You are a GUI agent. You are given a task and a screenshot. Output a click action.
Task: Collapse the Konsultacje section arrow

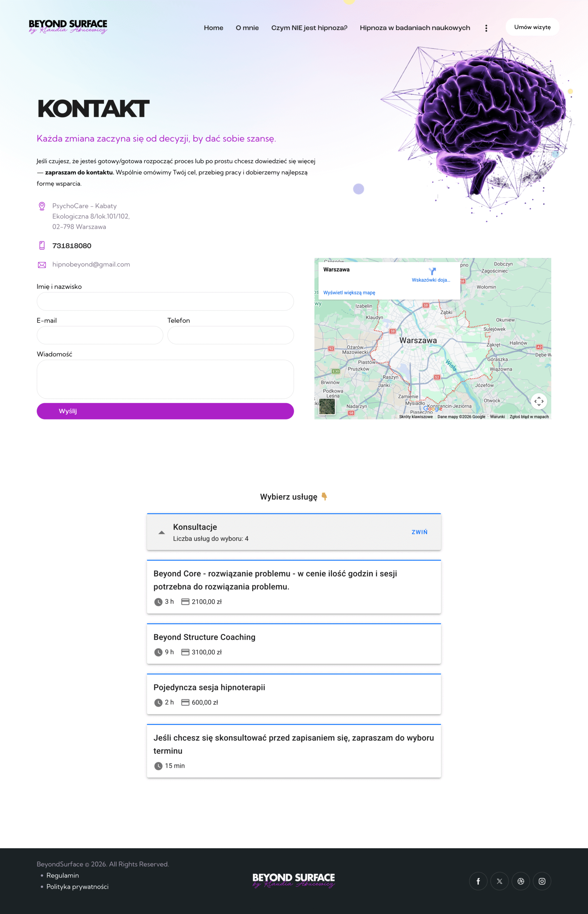pos(162,532)
